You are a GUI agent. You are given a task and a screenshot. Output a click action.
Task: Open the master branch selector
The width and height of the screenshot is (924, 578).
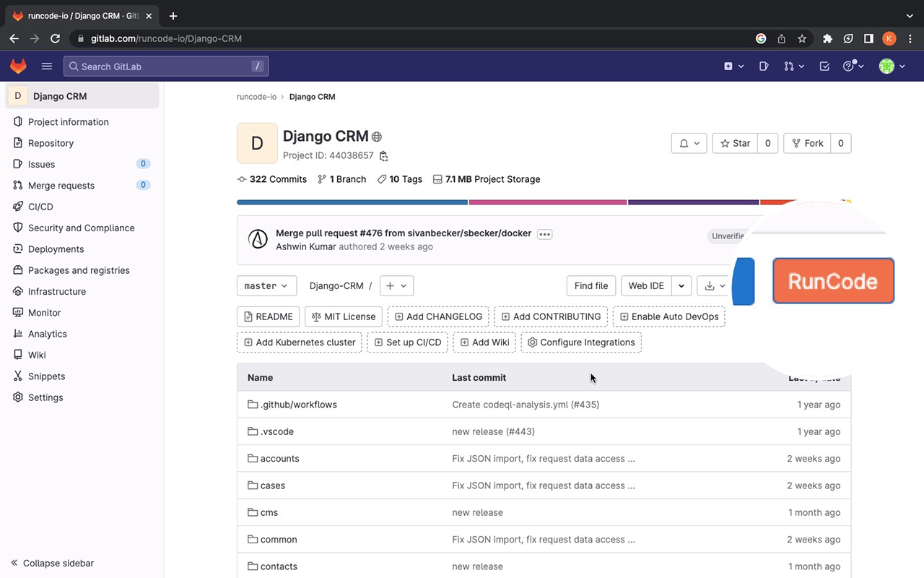coord(266,285)
